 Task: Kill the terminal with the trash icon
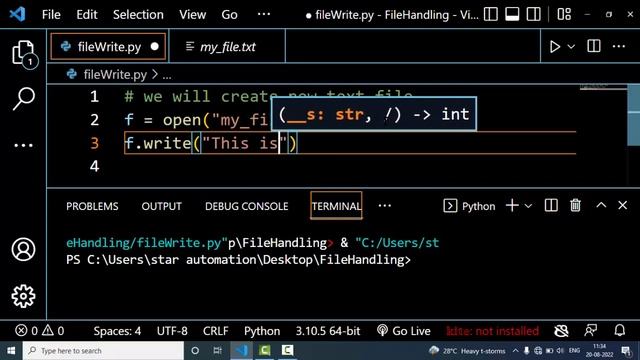[576, 205]
